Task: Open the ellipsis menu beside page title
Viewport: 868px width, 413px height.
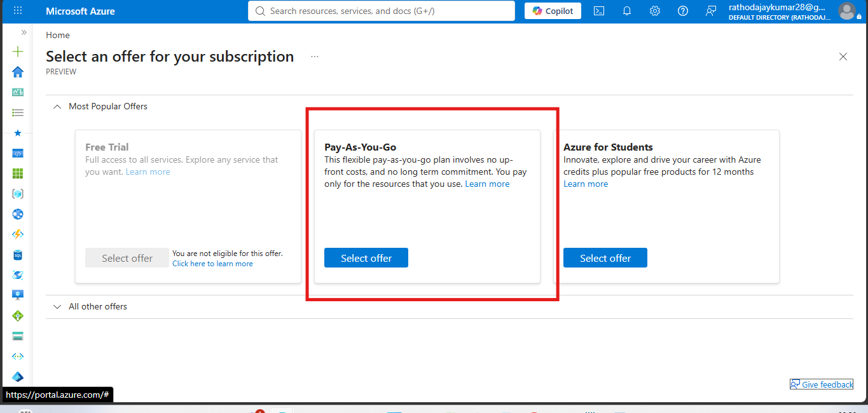Action: [315, 57]
